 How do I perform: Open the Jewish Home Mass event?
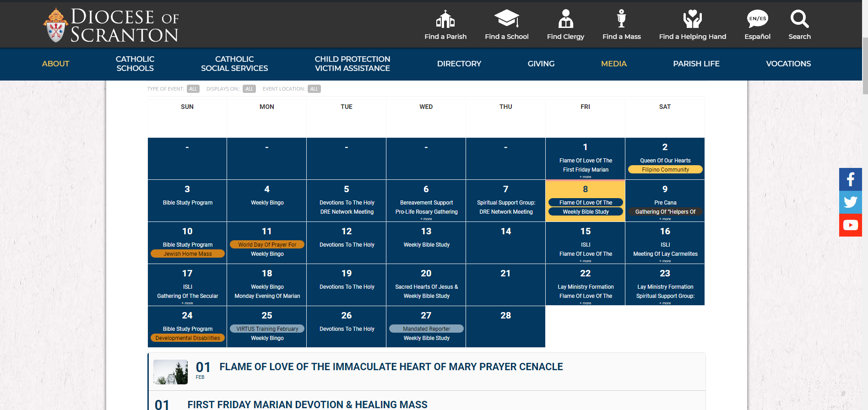click(x=188, y=254)
